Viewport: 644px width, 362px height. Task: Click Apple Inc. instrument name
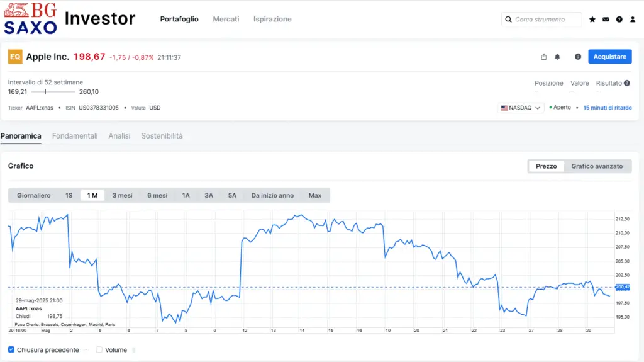[48, 57]
